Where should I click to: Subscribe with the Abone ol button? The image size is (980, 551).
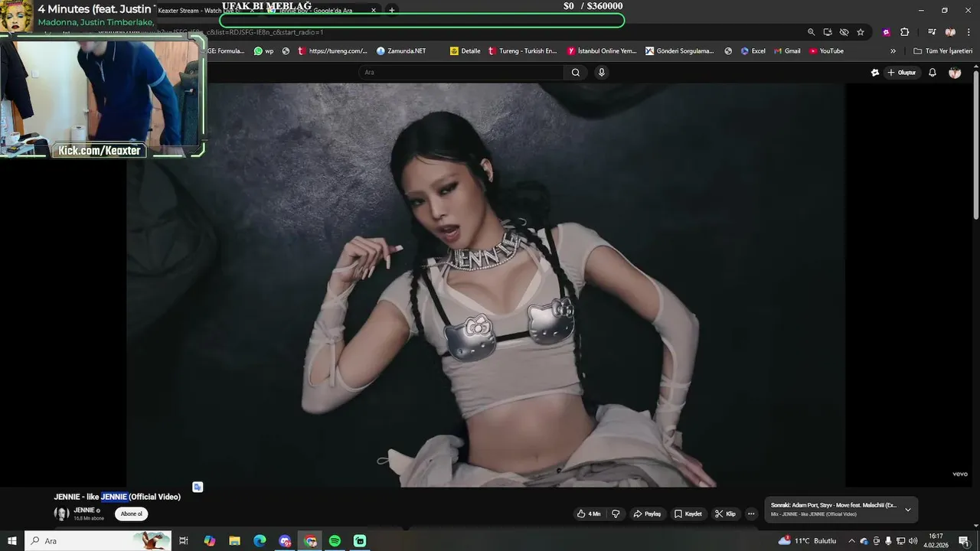tap(131, 514)
